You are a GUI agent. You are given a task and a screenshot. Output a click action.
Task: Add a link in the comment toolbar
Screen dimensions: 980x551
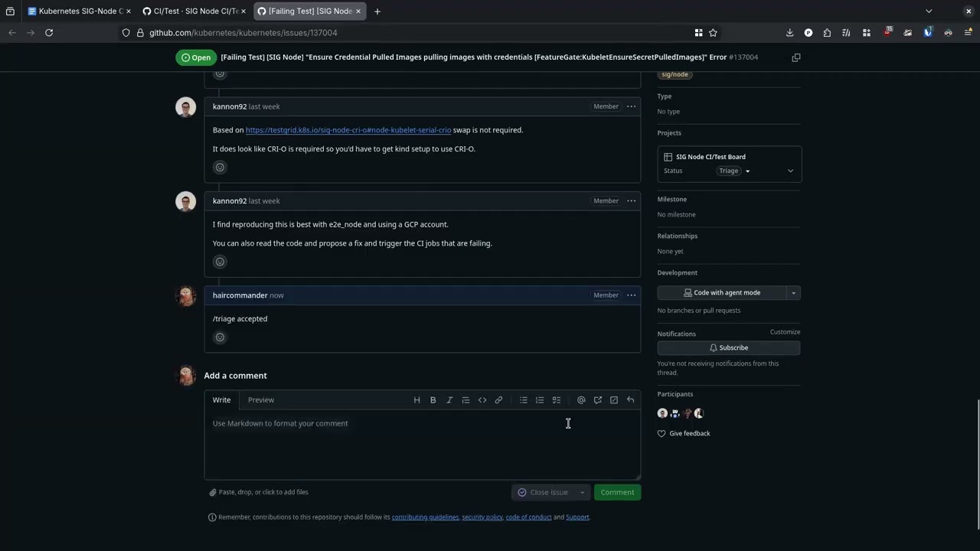coord(498,400)
